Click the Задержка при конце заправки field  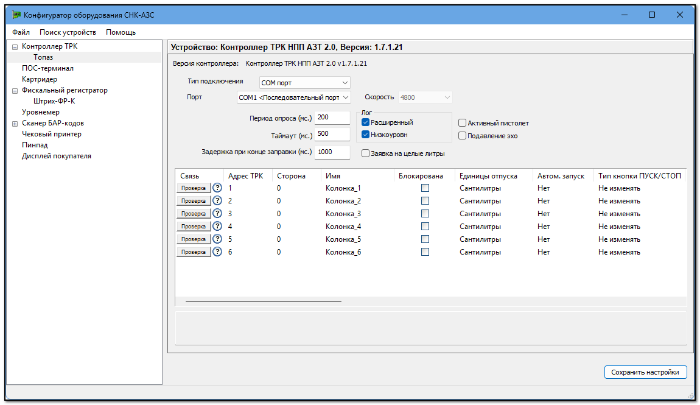[x=332, y=152]
